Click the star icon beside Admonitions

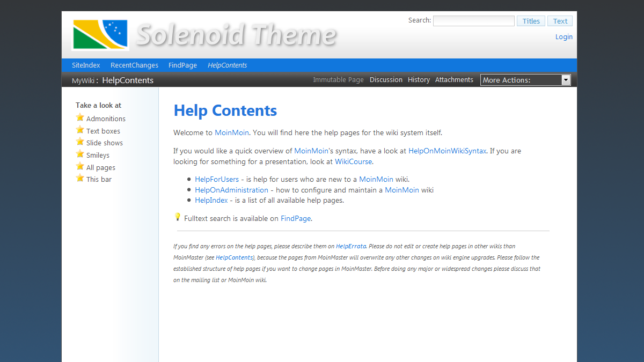pos(80,117)
